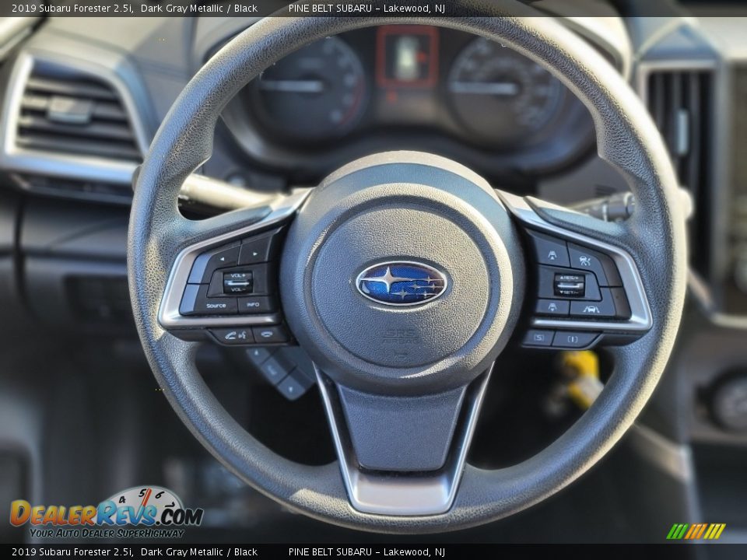This screenshot has width=747, height=560.
Task: Toggle the adaptive cruise car-between-lanes button
Action: pyautogui.click(x=591, y=310)
